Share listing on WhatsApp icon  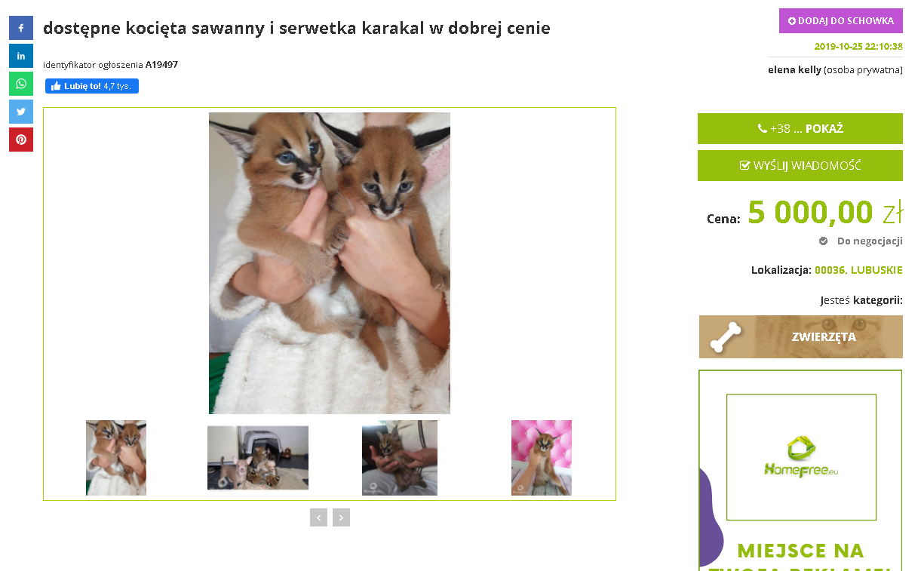pyautogui.click(x=21, y=84)
